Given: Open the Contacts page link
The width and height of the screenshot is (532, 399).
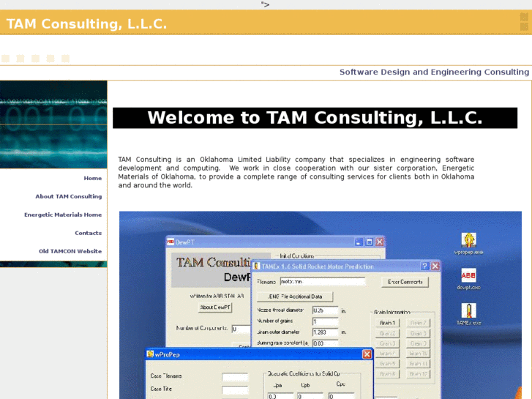Looking at the screenshot, I should pyautogui.click(x=89, y=233).
